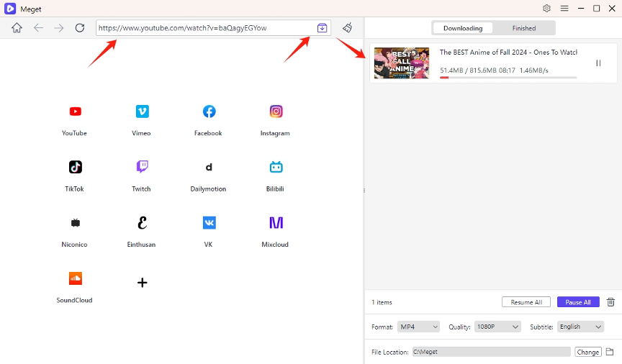Viewport: 622px width, 364px height.
Task: Open the Vimeo site shortcut
Action: 142,112
